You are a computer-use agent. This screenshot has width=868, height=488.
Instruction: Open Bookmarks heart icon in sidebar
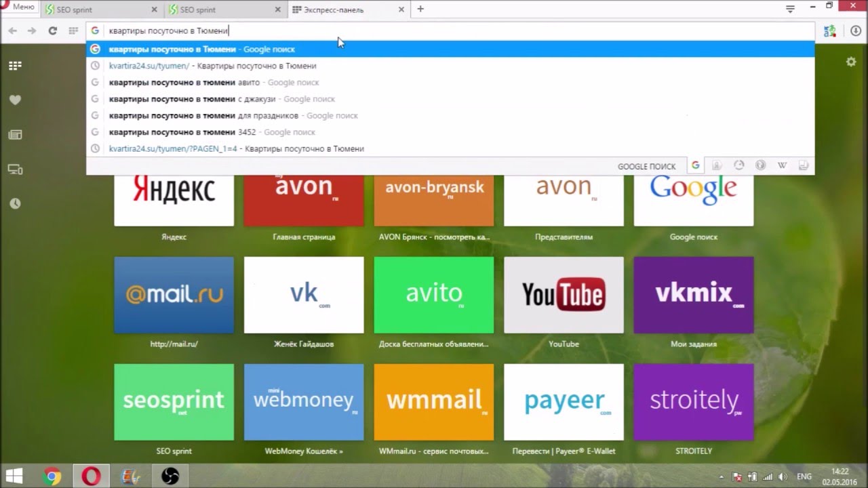click(x=15, y=100)
